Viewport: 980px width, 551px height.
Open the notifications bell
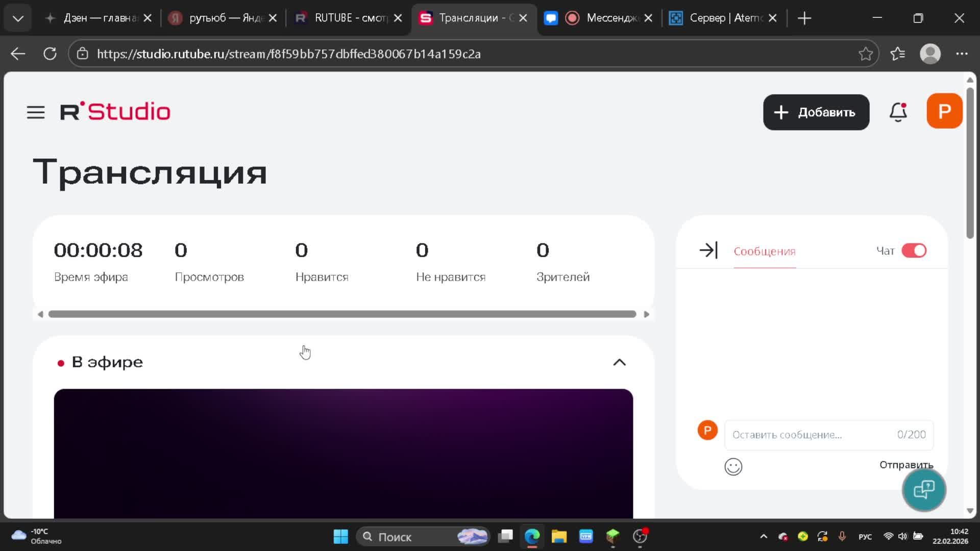coord(898,112)
